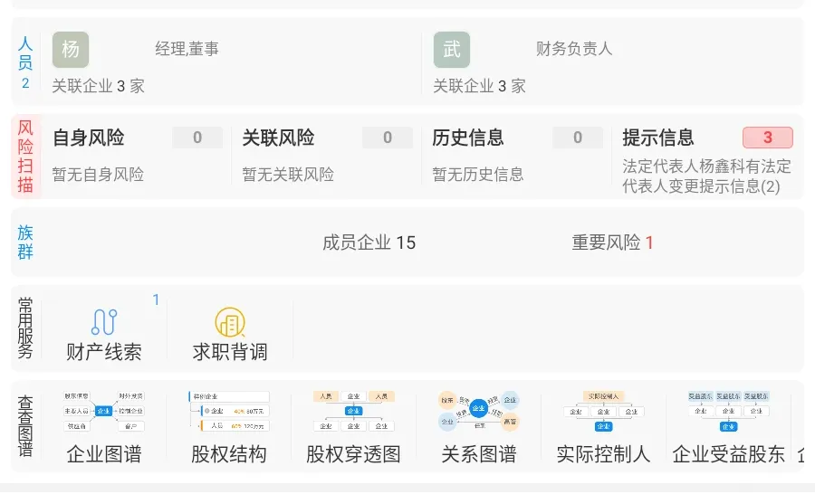This screenshot has width=815, height=504.
Task: Open the 企业受益股东 diagram thumbnail
Action: pos(728,411)
